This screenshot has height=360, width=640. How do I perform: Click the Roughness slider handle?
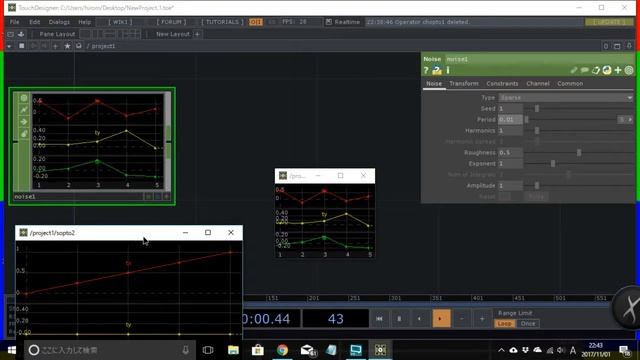click(x=579, y=153)
